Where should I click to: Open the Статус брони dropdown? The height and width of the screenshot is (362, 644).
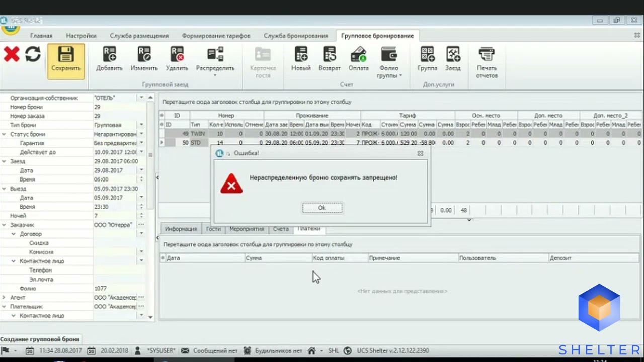tap(141, 134)
